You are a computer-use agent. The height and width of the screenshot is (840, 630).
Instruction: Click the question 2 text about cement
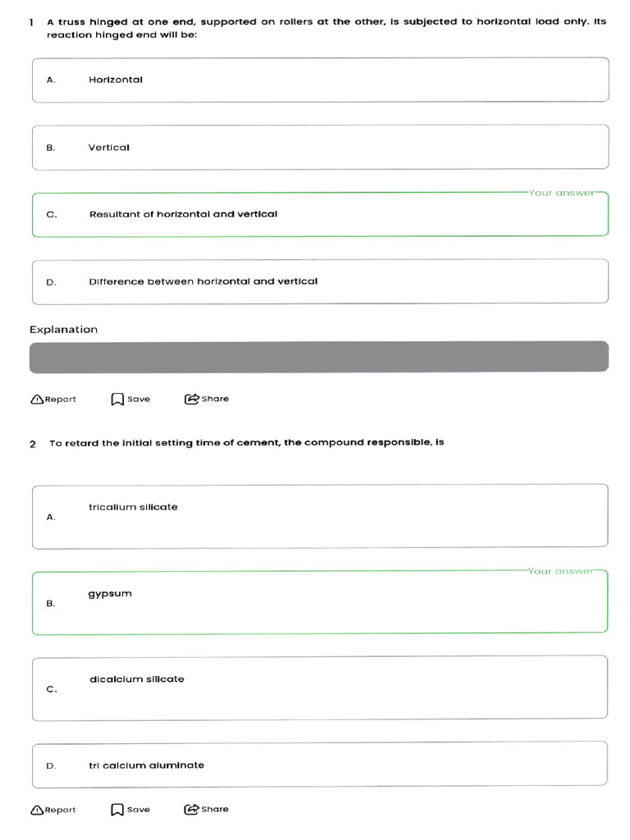coord(247,443)
